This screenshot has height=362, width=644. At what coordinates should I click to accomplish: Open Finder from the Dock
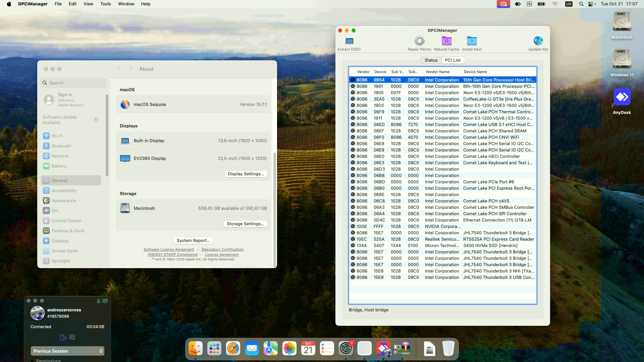195,349
